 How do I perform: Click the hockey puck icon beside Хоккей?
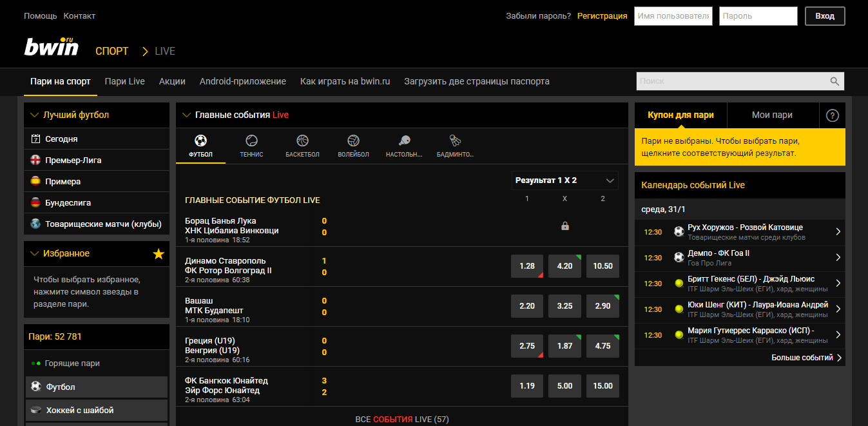36,410
